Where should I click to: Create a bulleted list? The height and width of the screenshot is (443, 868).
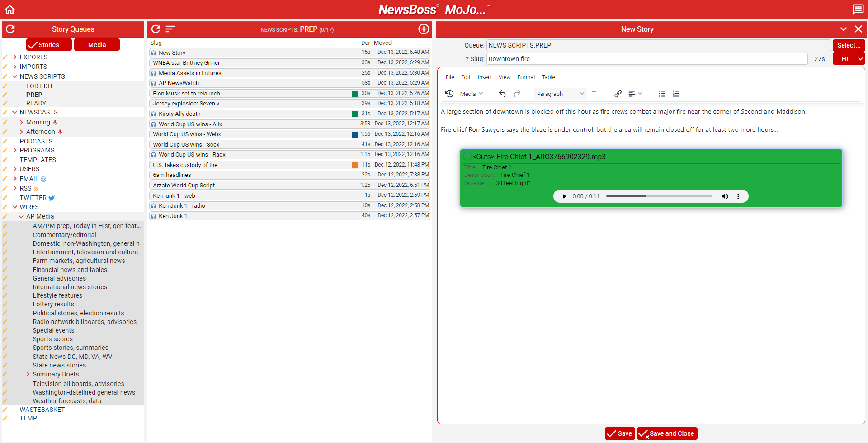[662, 94]
